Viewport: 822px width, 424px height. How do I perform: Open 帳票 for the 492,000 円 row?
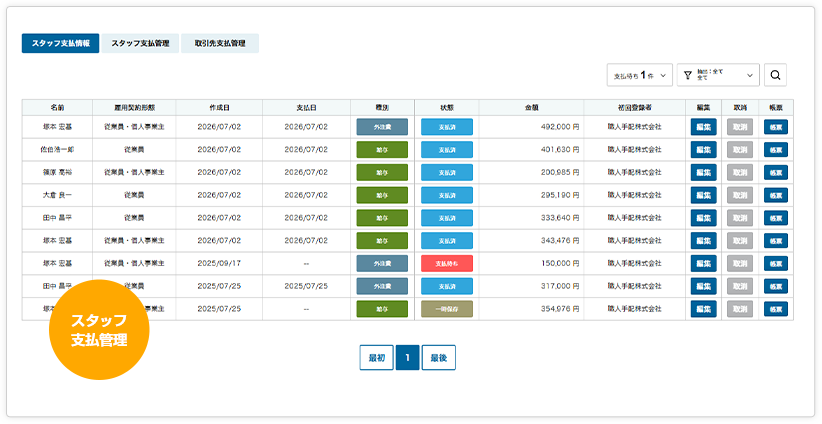776,127
